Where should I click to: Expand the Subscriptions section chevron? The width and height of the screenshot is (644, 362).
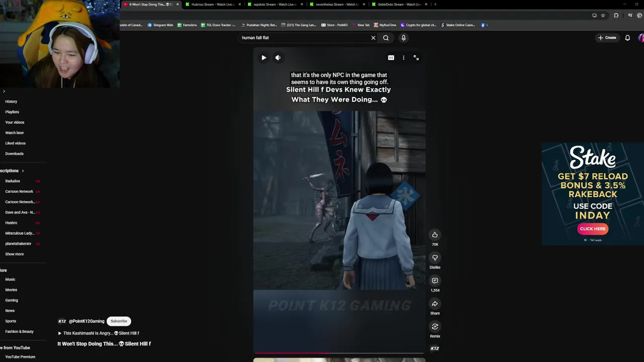pos(23,171)
